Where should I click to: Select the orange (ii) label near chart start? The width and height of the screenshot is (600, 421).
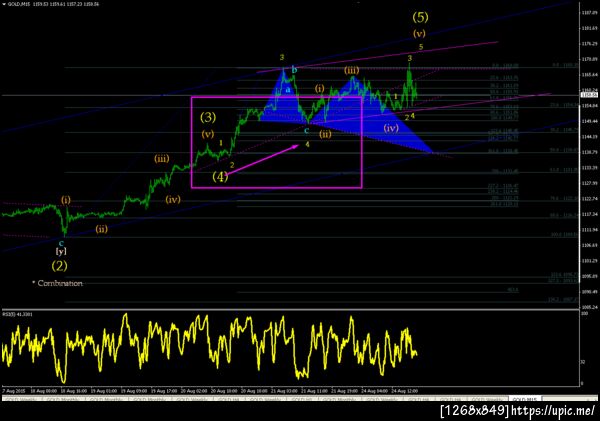[101, 229]
